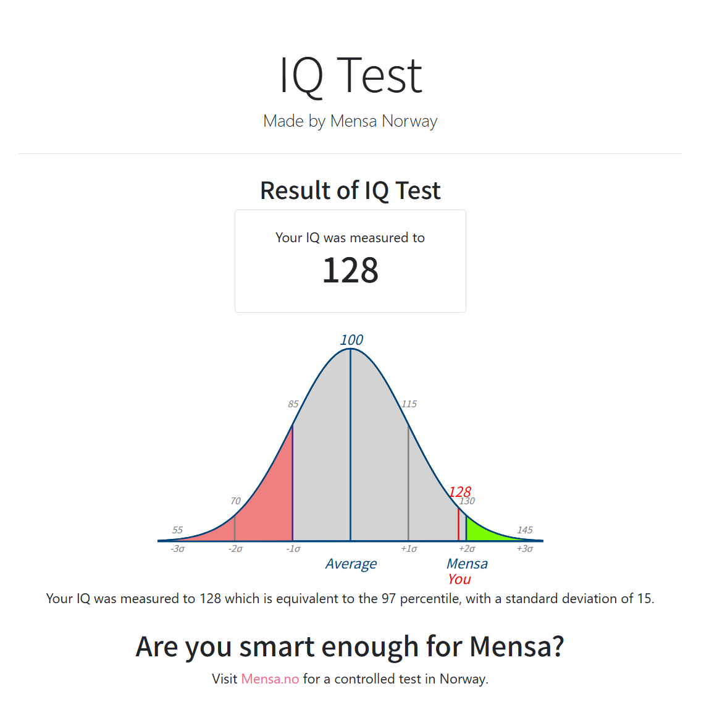Open the Mensa.no link
717x728 pixels.
coord(270,679)
